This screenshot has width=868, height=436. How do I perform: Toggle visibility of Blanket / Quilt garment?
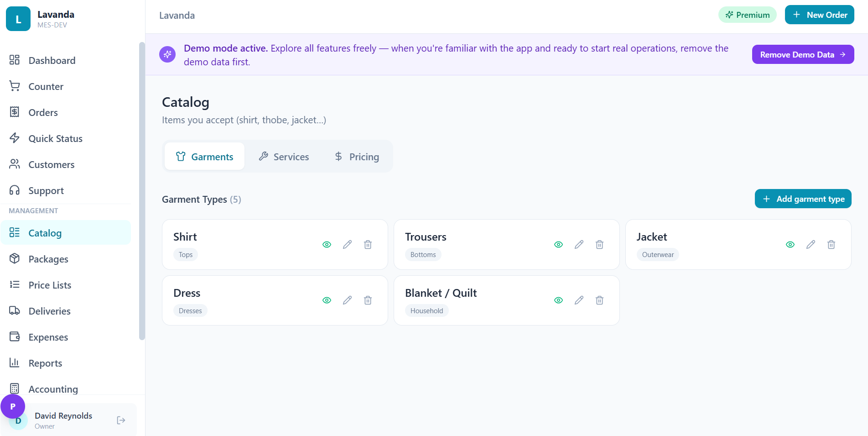click(558, 300)
